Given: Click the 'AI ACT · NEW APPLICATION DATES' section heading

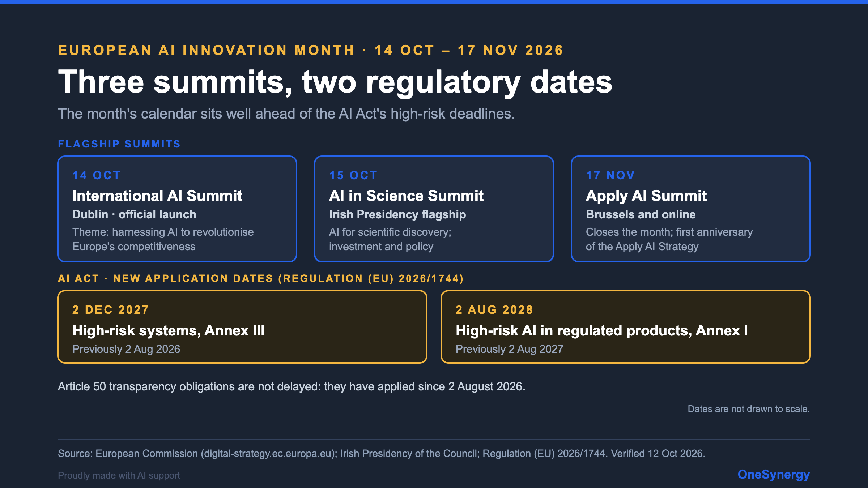Looking at the screenshot, I should tap(261, 278).
